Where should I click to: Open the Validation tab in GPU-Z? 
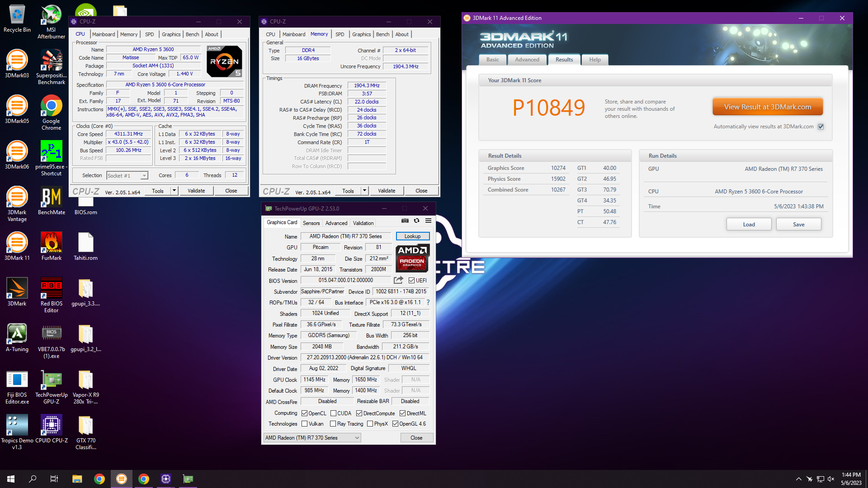[363, 223]
